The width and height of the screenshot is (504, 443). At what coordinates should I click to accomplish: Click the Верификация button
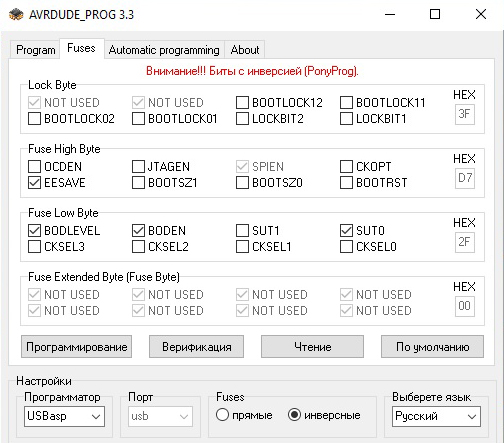coord(196,347)
